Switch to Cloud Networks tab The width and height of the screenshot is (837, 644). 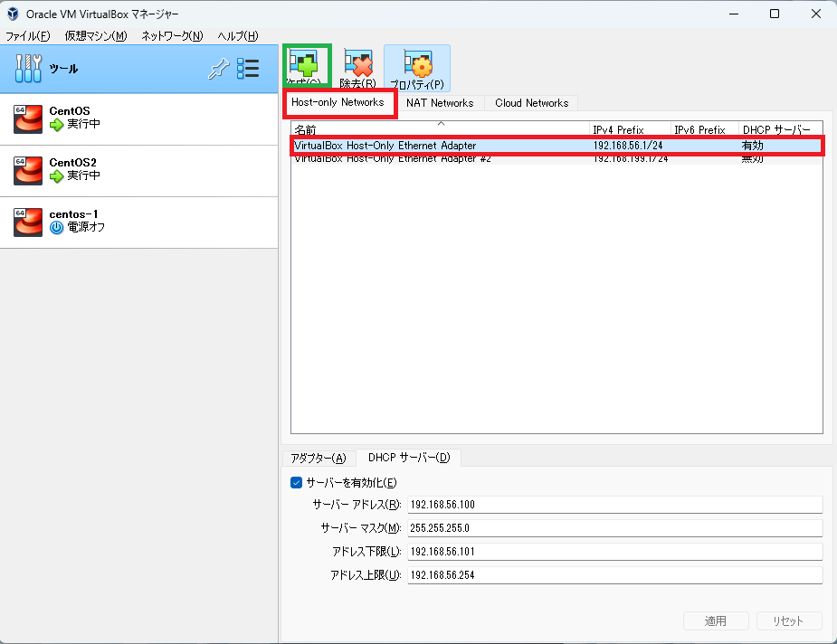[532, 103]
